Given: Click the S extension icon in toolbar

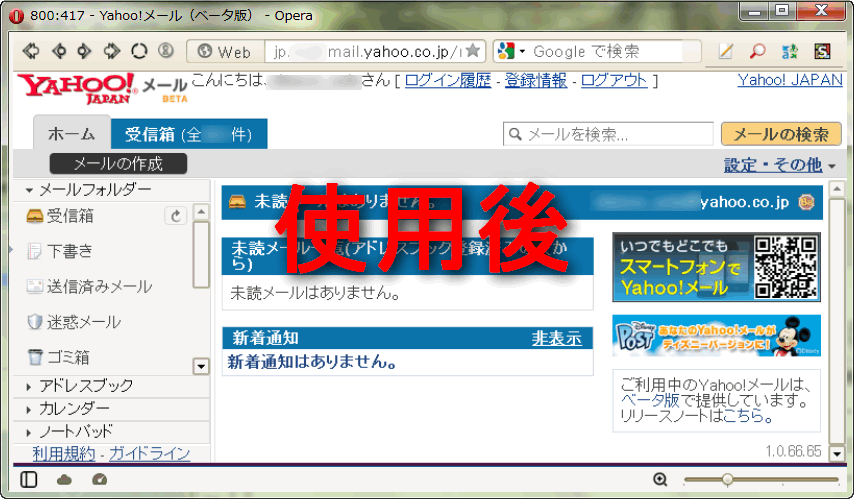Looking at the screenshot, I should pyautogui.click(x=822, y=51).
